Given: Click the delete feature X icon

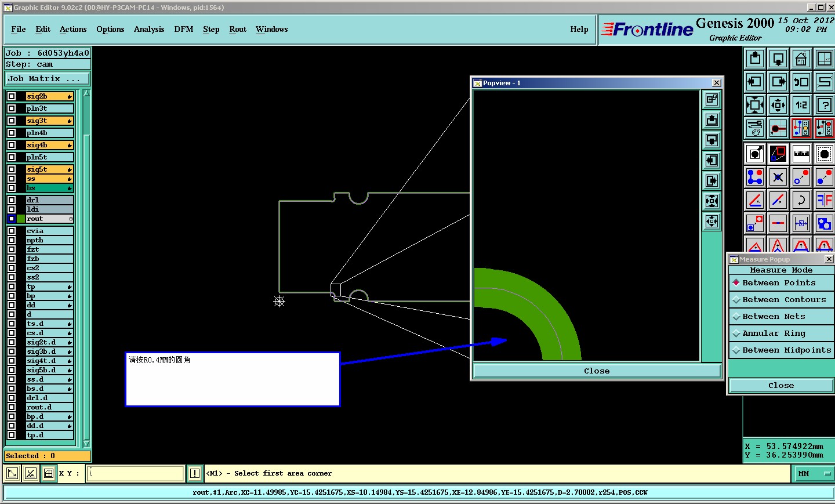Looking at the screenshot, I should (x=778, y=177).
